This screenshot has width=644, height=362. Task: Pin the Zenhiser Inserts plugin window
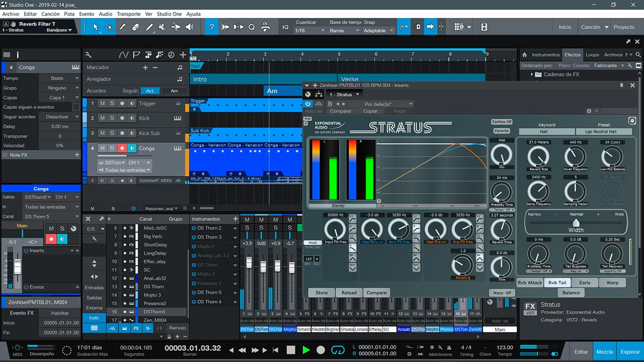622,85
